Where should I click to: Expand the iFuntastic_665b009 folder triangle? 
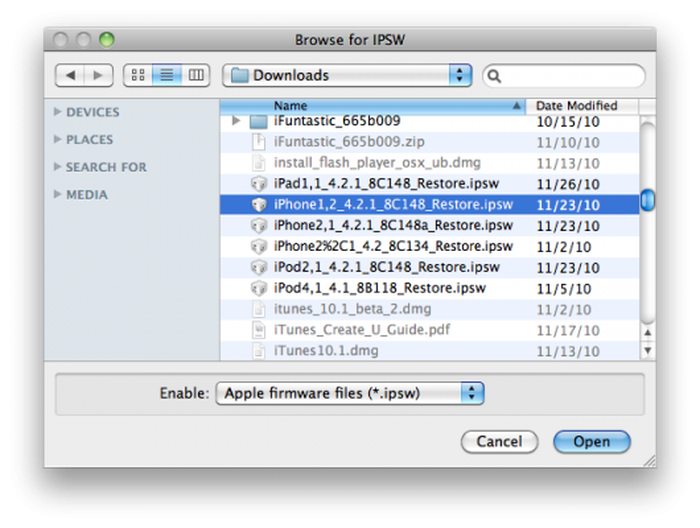(236, 121)
